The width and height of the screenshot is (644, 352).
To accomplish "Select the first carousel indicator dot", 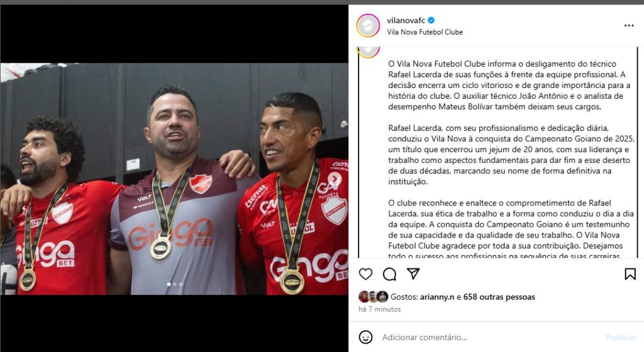I will pyautogui.click(x=169, y=284).
